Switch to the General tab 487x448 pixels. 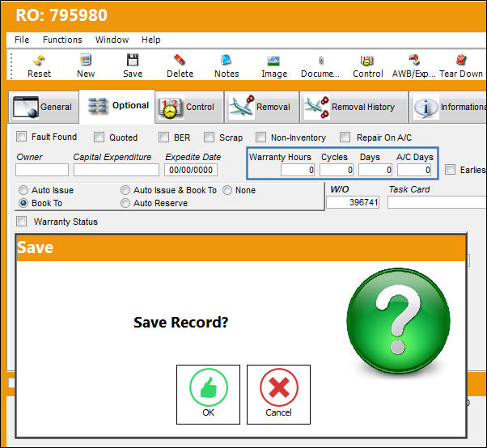pyautogui.click(x=43, y=107)
